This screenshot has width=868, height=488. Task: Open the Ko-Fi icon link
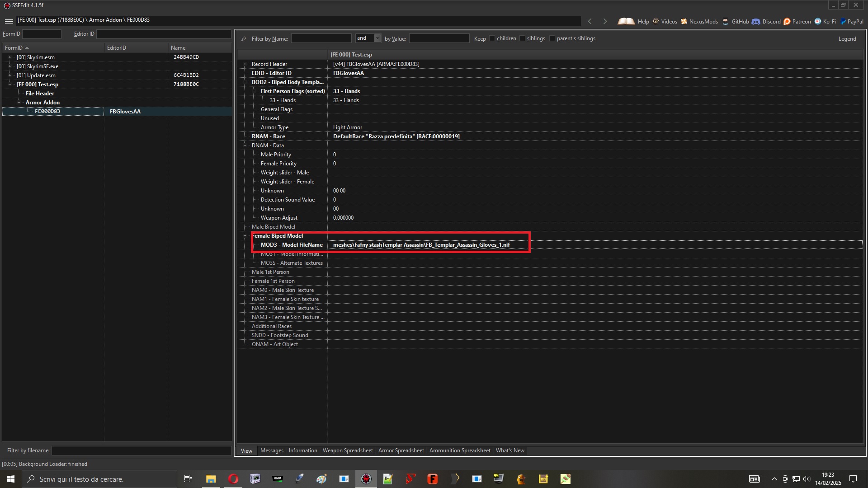click(818, 21)
